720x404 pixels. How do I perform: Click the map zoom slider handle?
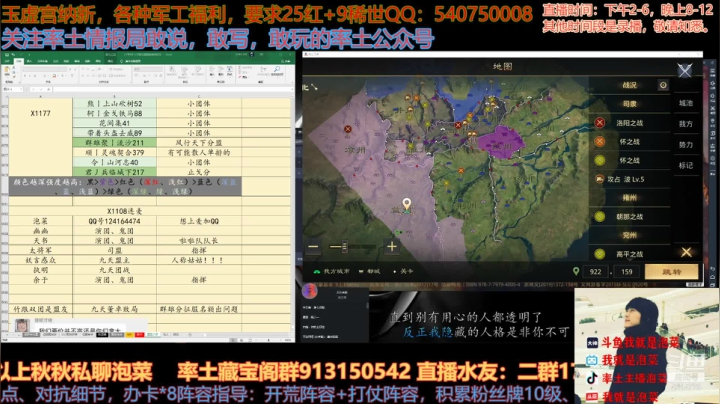(x=344, y=247)
